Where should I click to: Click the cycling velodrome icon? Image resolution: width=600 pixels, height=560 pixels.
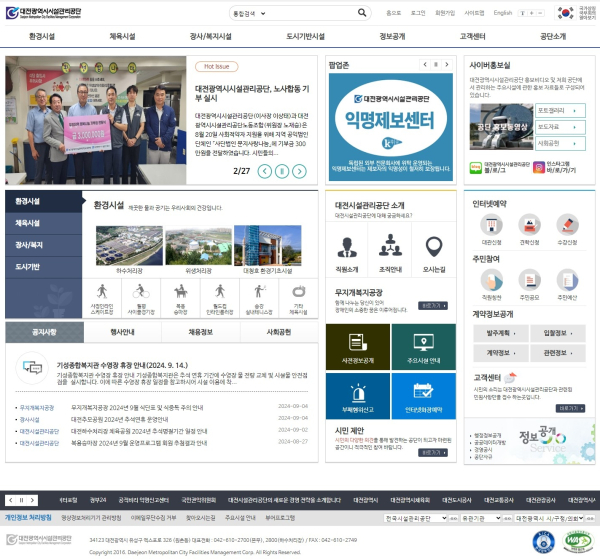coord(141,292)
